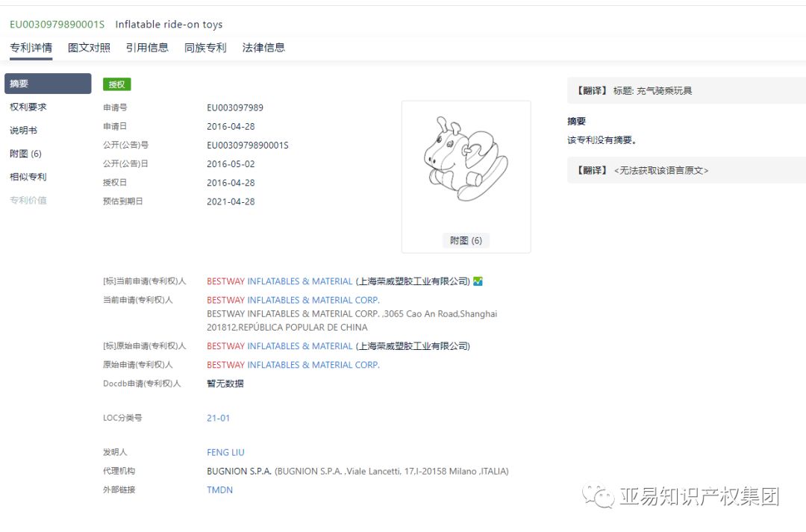
Task: Open the 引用信息 tab
Action: (149, 47)
